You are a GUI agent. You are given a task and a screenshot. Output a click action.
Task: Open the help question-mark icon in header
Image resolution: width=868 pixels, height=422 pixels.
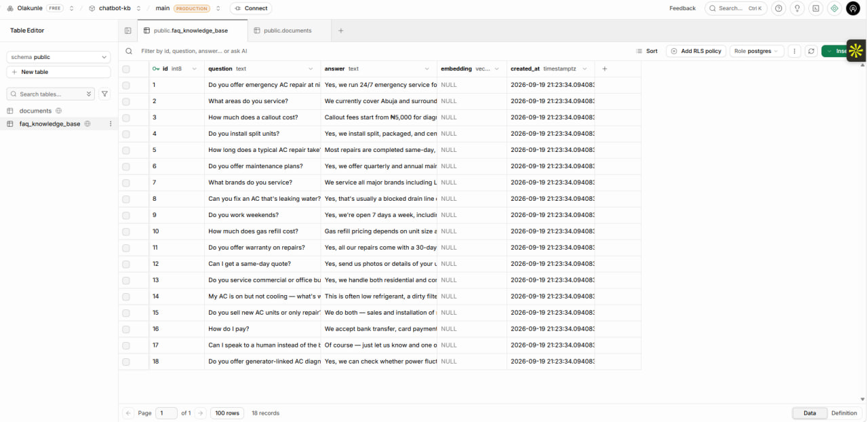778,8
